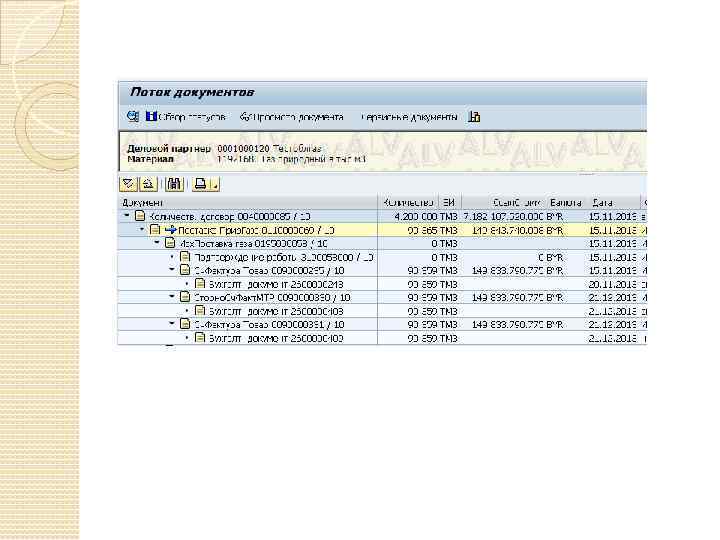Collapse all nodes with ALV toolbar icon
720x540 pixels.
pyautogui.click(x=148, y=184)
